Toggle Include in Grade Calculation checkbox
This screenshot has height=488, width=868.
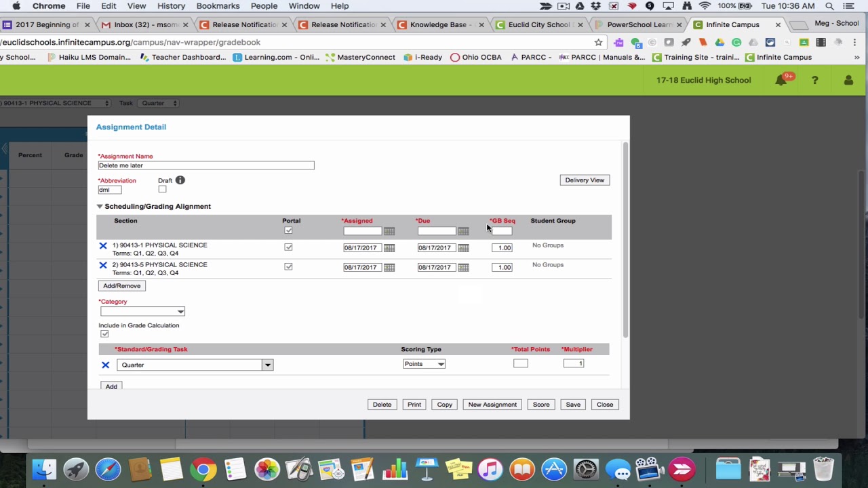click(x=104, y=334)
